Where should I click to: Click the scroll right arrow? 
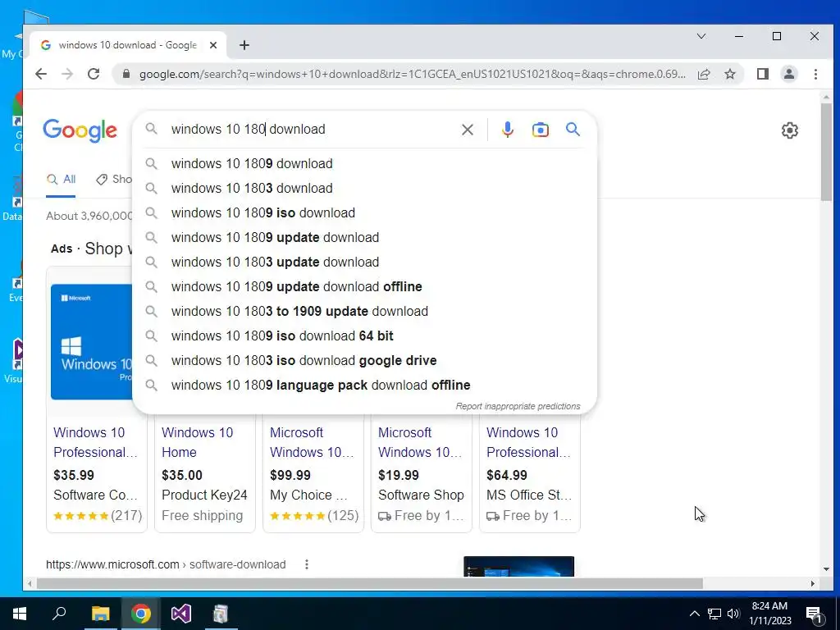point(813,583)
